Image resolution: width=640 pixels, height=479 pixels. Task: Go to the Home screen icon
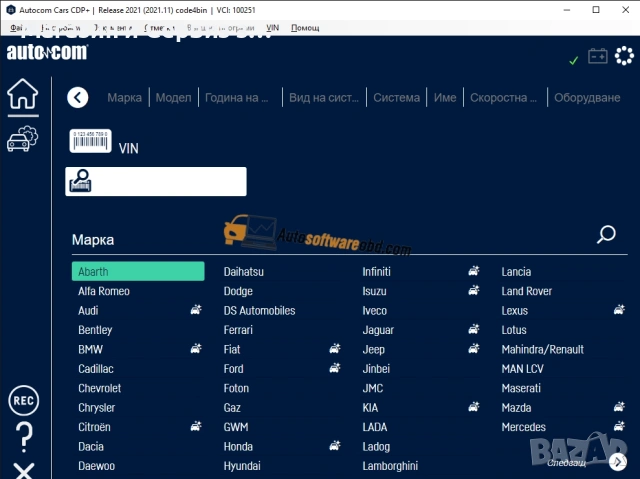point(22,94)
